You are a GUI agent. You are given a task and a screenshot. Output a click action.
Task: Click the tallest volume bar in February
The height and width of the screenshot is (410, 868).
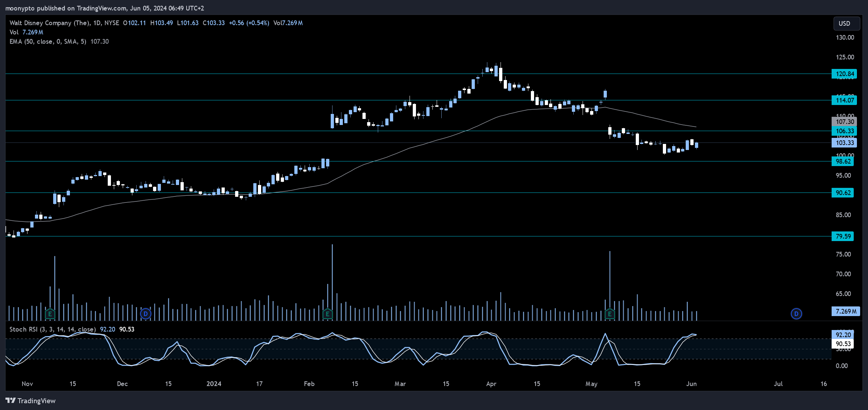(332, 282)
